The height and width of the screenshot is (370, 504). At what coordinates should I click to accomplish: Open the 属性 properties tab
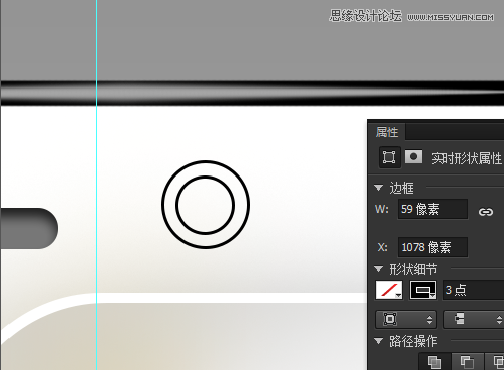(x=387, y=132)
